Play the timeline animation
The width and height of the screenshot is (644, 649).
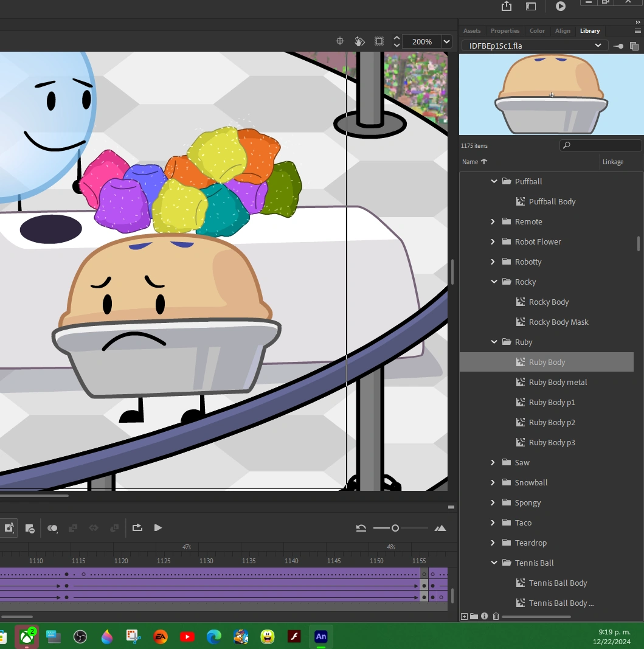pyautogui.click(x=158, y=528)
